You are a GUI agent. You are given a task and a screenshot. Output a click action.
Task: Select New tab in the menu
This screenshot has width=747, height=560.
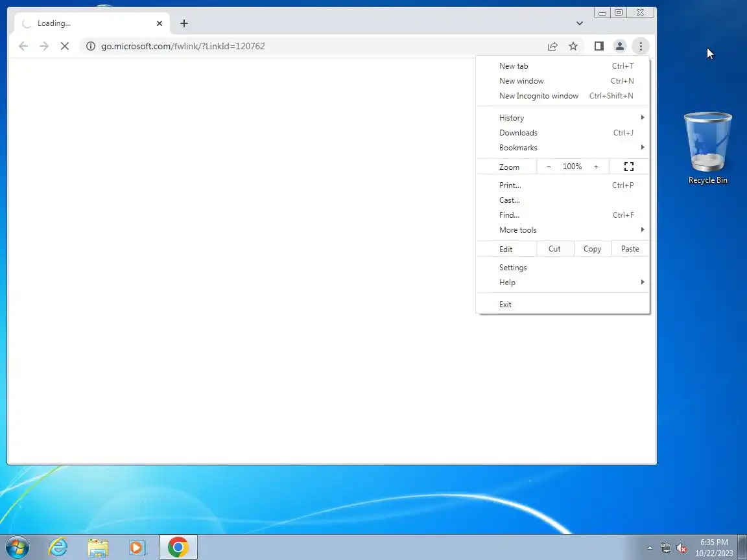[563, 66]
